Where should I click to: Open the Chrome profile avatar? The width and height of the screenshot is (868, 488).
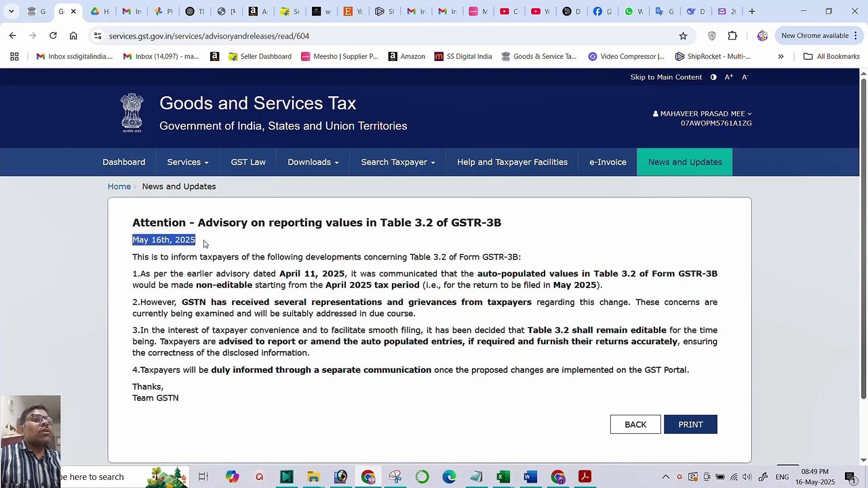762,36
